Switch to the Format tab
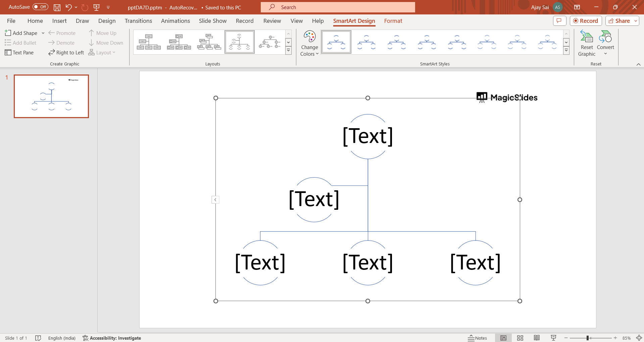The height and width of the screenshot is (342, 644). point(393,21)
